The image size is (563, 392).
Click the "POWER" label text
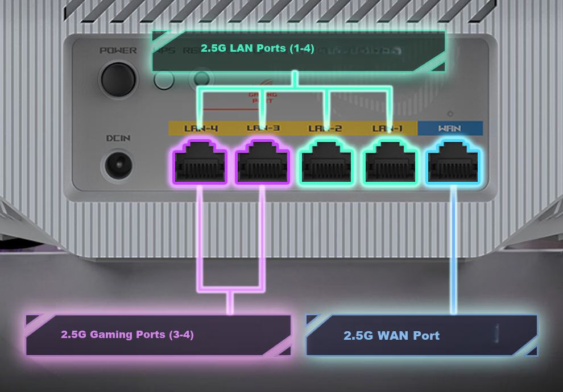click(118, 51)
